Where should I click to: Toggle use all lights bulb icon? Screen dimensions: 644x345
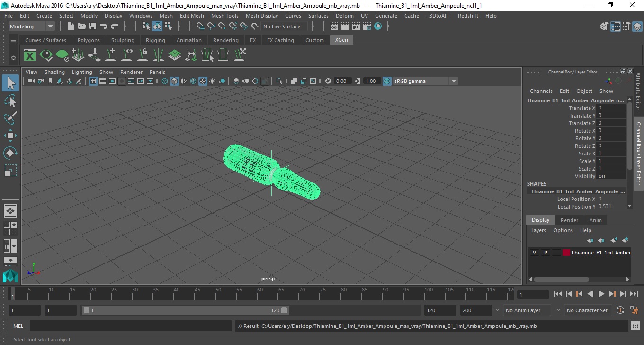point(212,81)
